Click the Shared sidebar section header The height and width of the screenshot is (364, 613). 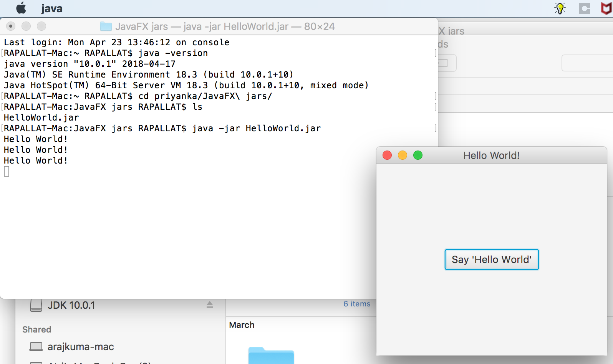click(x=37, y=329)
